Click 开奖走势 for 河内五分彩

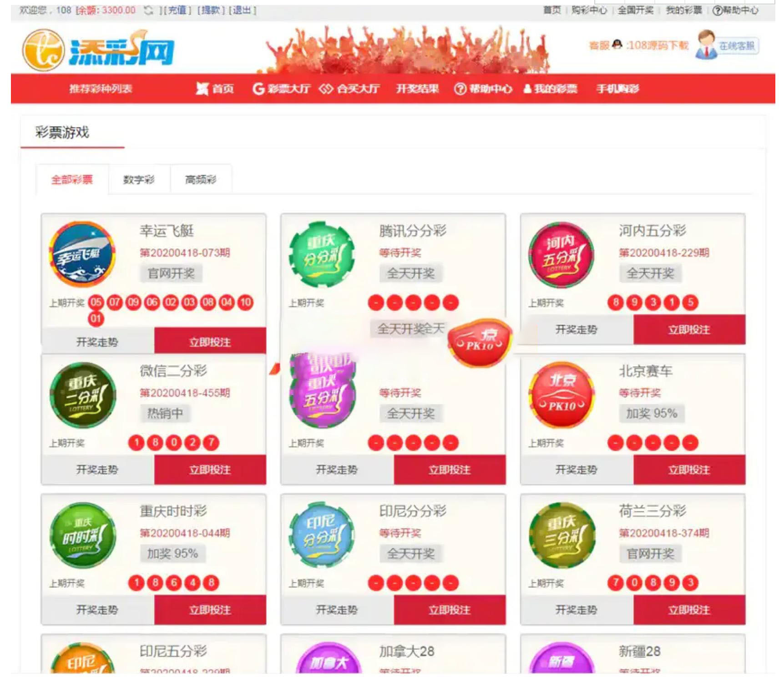577,329
